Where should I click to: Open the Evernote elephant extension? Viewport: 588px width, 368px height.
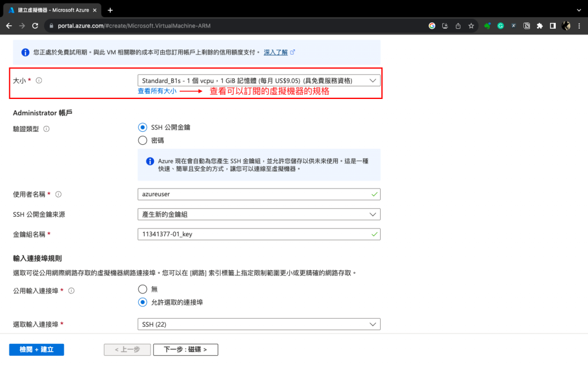coord(487,26)
